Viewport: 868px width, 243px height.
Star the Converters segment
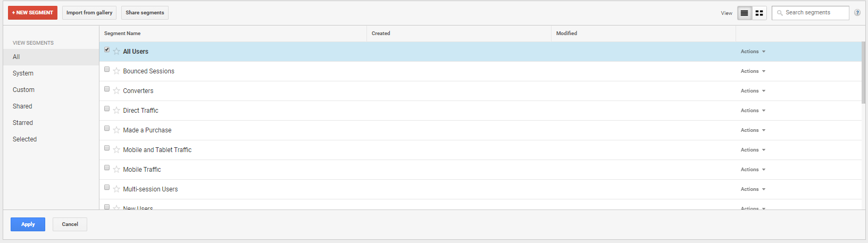pyautogui.click(x=116, y=91)
